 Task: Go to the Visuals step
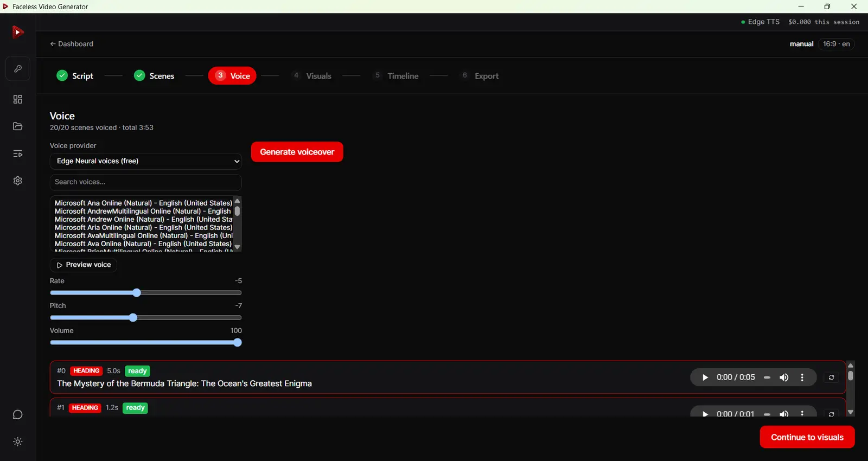(x=311, y=76)
